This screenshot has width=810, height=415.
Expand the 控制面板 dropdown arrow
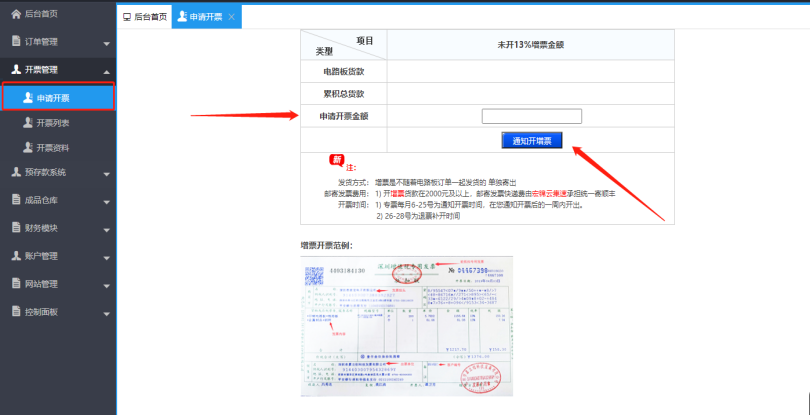point(106,313)
